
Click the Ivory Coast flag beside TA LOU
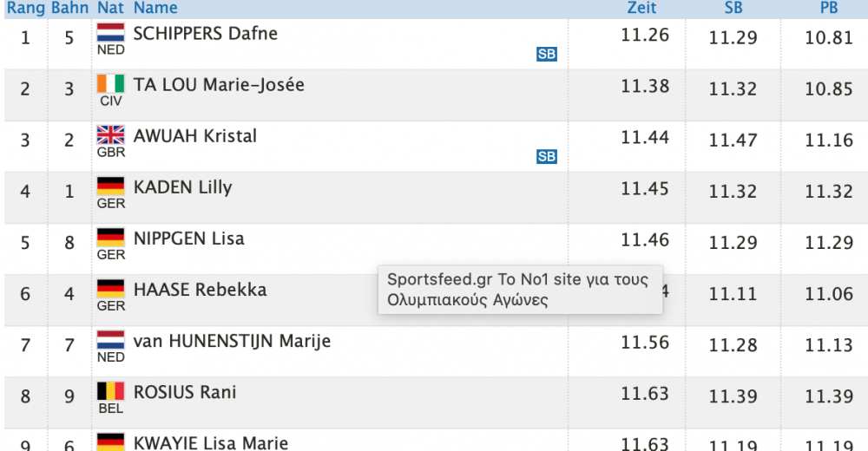click(111, 83)
